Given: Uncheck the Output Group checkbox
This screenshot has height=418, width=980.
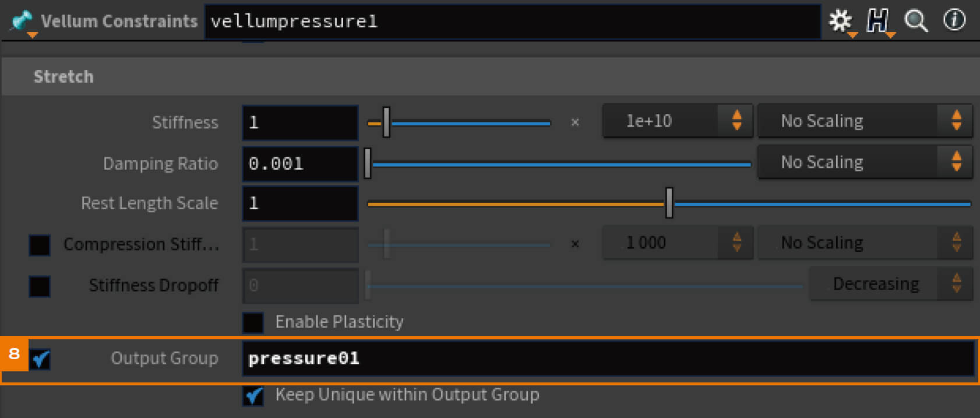Looking at the screenshot, I should coord(40,359).
